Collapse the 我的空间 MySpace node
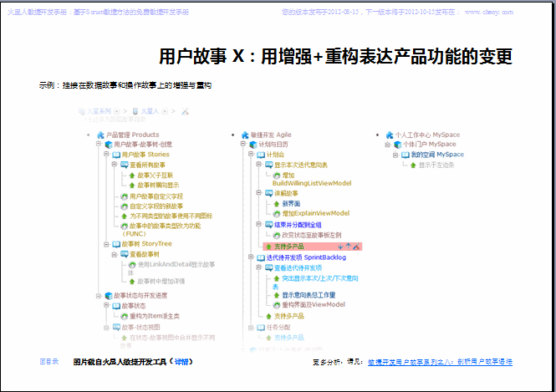Screen dimensions: 556x392 pyautogui.click(x=395, y=155)
